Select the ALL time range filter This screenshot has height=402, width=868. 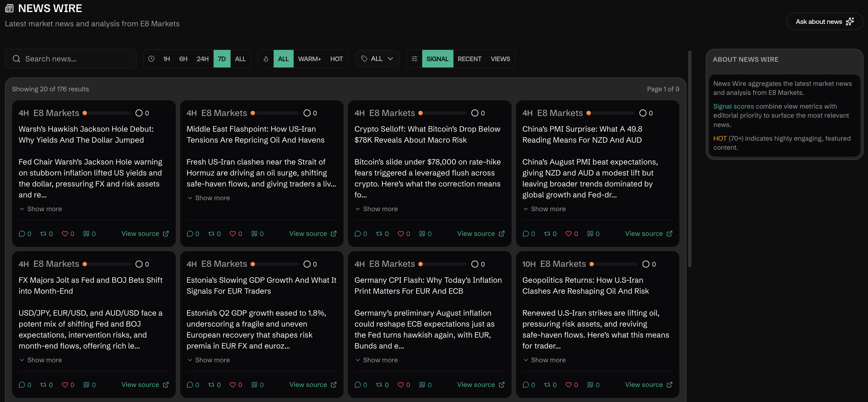coord(240,59)
